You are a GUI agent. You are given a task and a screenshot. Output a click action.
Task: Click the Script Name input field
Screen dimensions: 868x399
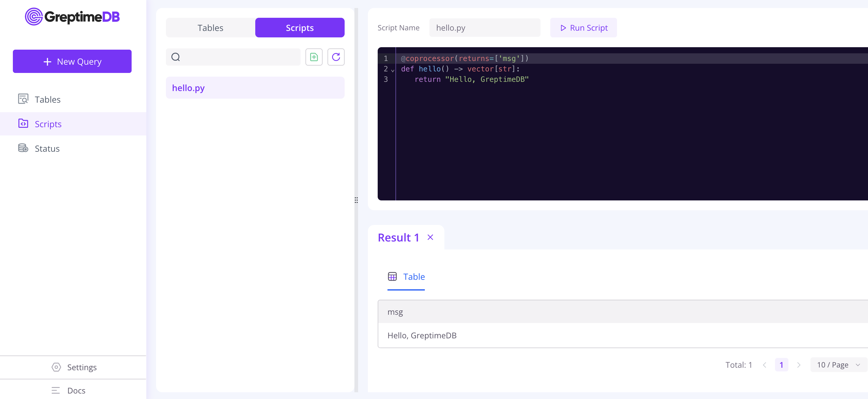tap(485, 28)
